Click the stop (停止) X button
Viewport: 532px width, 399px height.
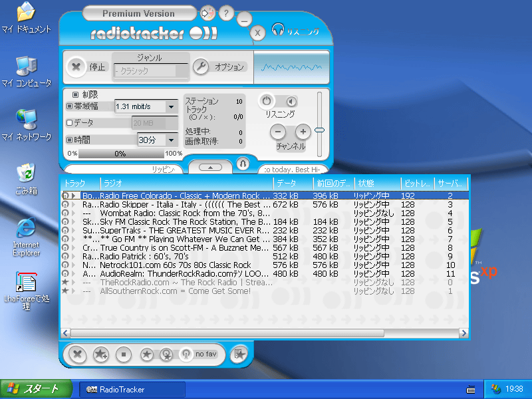click(76, 67)
